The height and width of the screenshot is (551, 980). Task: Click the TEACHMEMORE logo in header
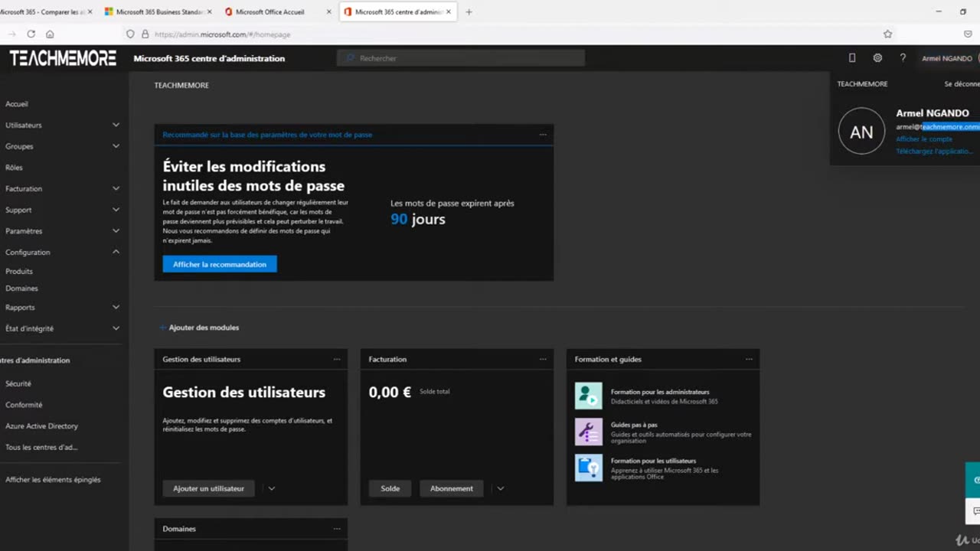pyautogui.click(x=63, y=58)
